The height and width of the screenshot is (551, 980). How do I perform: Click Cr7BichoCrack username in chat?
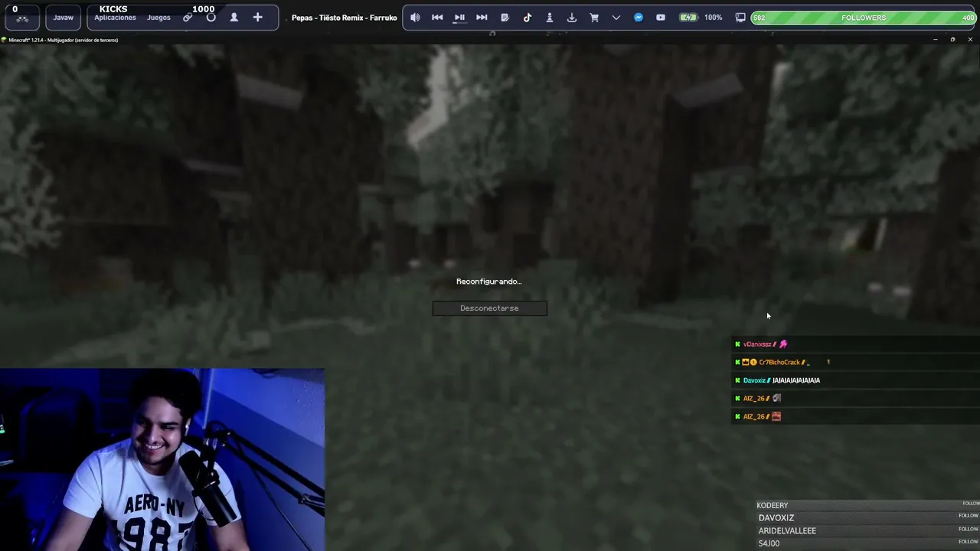coord(779,362)
